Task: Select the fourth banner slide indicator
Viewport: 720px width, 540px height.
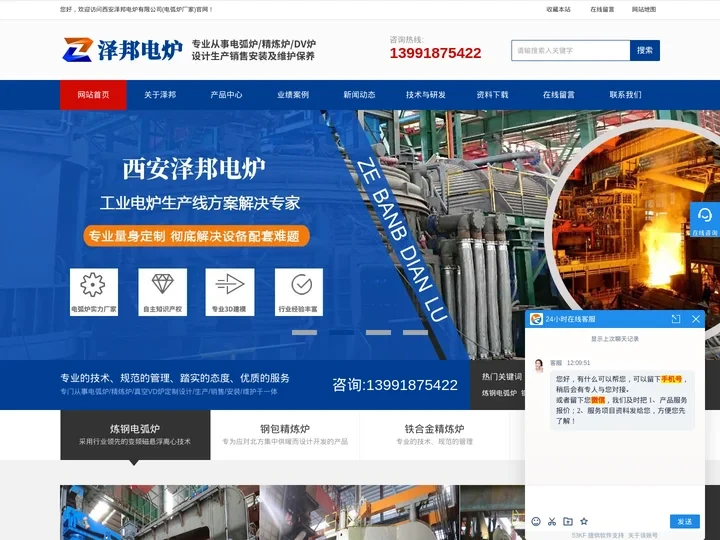Action: click(416, 332)
